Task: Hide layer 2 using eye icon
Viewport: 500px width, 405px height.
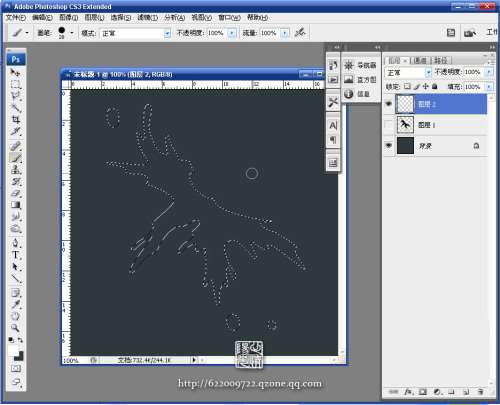Action: pyautogui.click(x=389, y=104)
